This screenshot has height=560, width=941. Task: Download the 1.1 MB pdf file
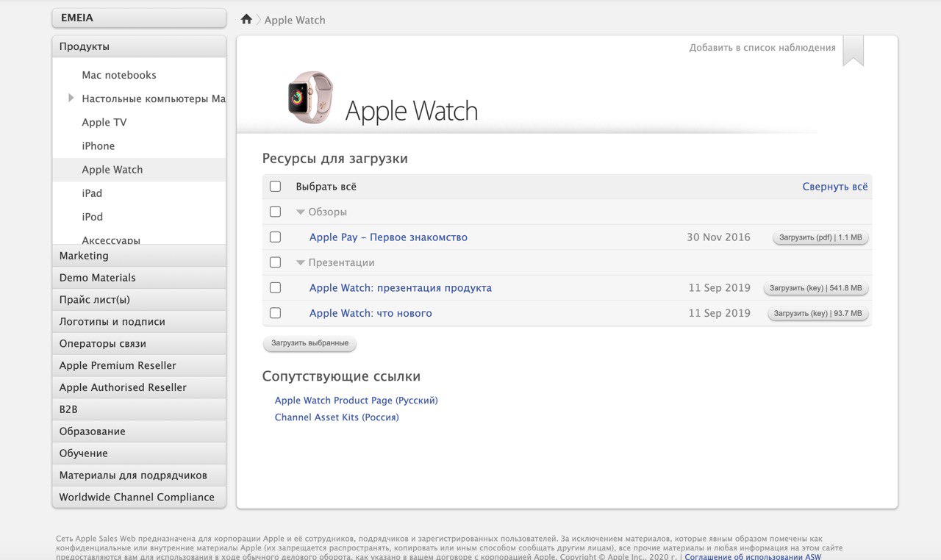click(x=820, y=238)
